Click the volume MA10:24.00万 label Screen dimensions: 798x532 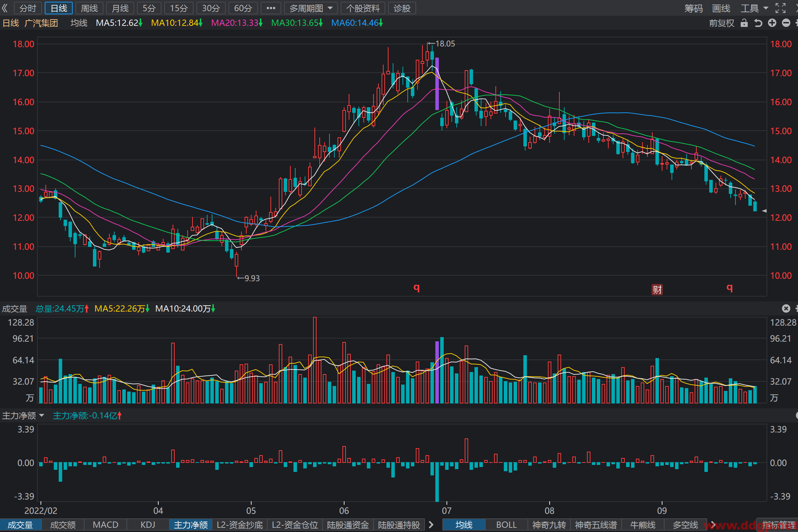pos(185,308)
